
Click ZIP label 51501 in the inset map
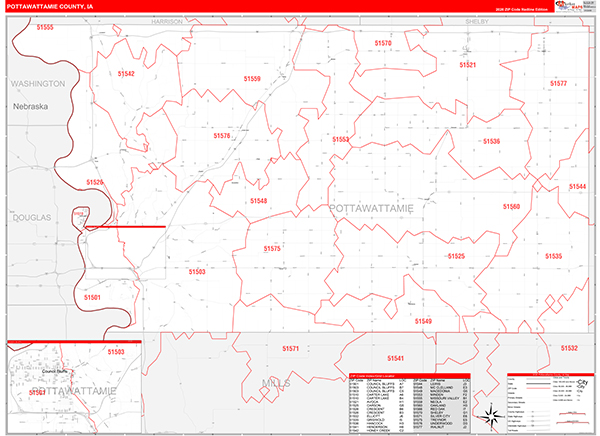click(37, 393)
